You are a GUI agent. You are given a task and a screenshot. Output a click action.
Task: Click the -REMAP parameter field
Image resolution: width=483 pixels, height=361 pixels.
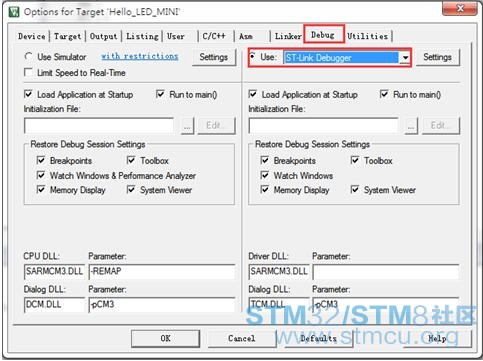[162, 272]
